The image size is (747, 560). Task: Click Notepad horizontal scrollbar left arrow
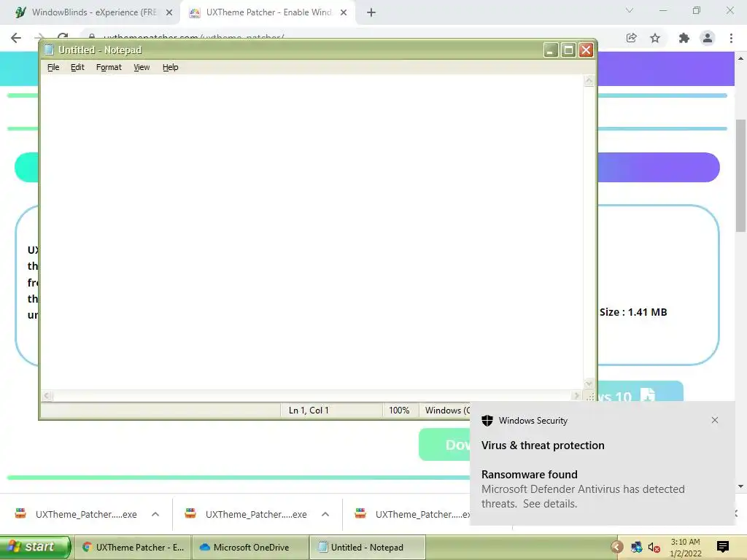pyautogui.click(x=47, y=396)
